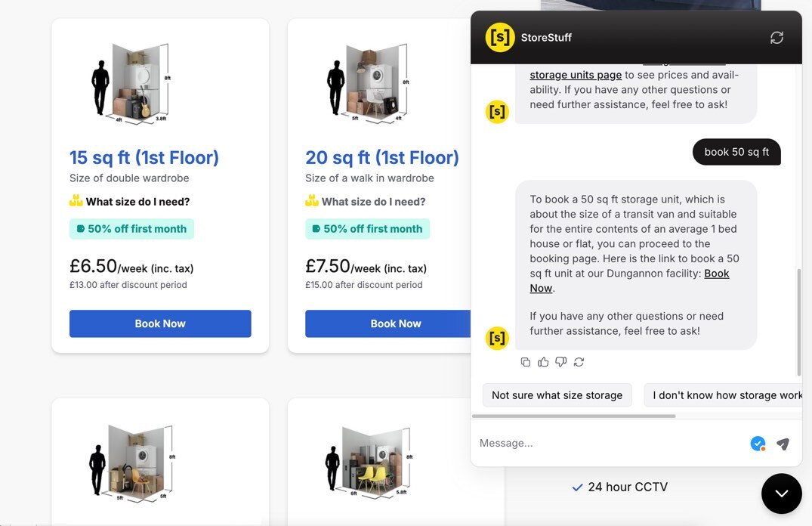Copy the chatbot response text
Viewport: 812px width, 526px height.
pyautogui.click(x=526, y=362)
